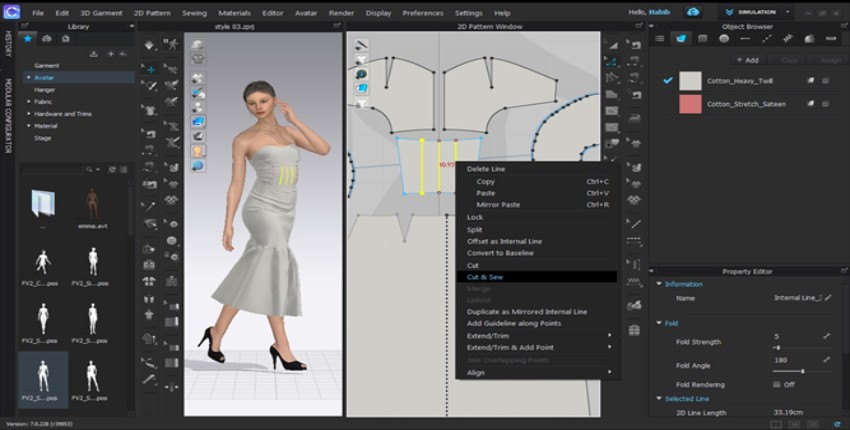Click the download icon in Library panel
The image size is (850, 430).
coord(94,54)
